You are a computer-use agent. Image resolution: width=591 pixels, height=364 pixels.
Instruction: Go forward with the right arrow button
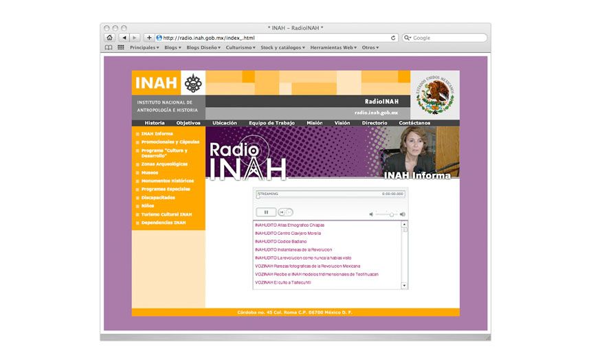click(x=135, y=38)
